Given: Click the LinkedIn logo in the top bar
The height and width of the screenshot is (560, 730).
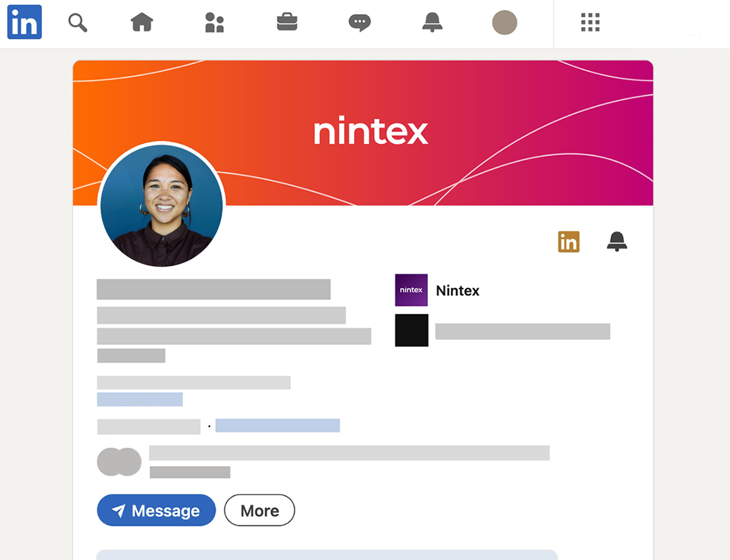Looking at the screenshot, I should [x=24, y=22].
